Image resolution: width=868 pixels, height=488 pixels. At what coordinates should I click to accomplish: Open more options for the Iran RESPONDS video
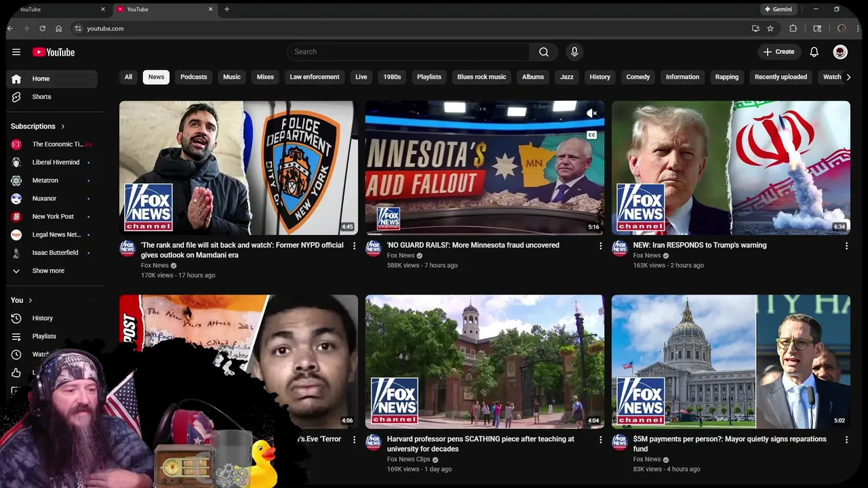tap(846, 246)
